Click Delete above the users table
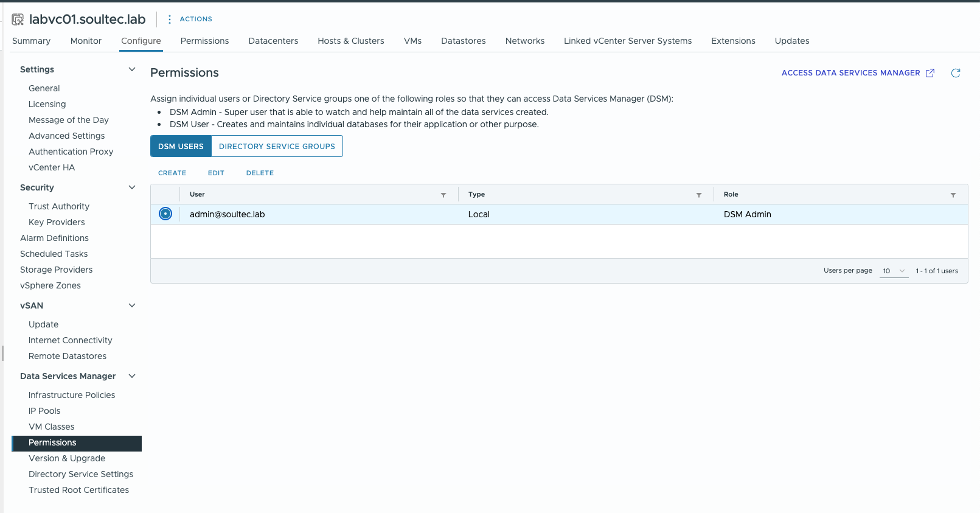Image resolution: width=980 pixels, height=513 pixels. point(260,173)
